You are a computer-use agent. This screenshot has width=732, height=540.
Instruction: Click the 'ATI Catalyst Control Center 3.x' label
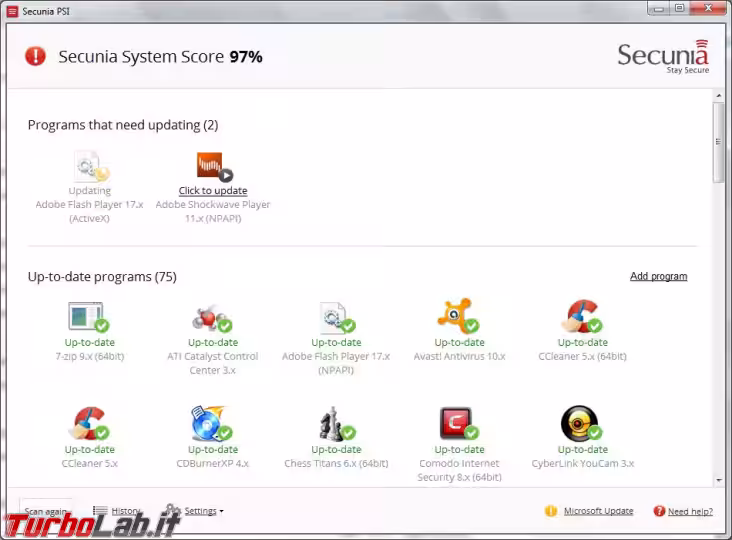click(212, 363)
